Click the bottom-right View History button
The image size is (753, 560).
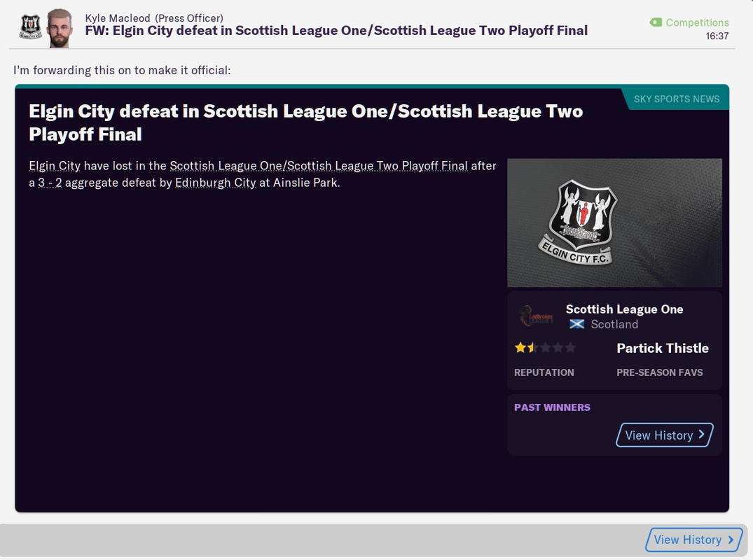click(x=694, y=540)
